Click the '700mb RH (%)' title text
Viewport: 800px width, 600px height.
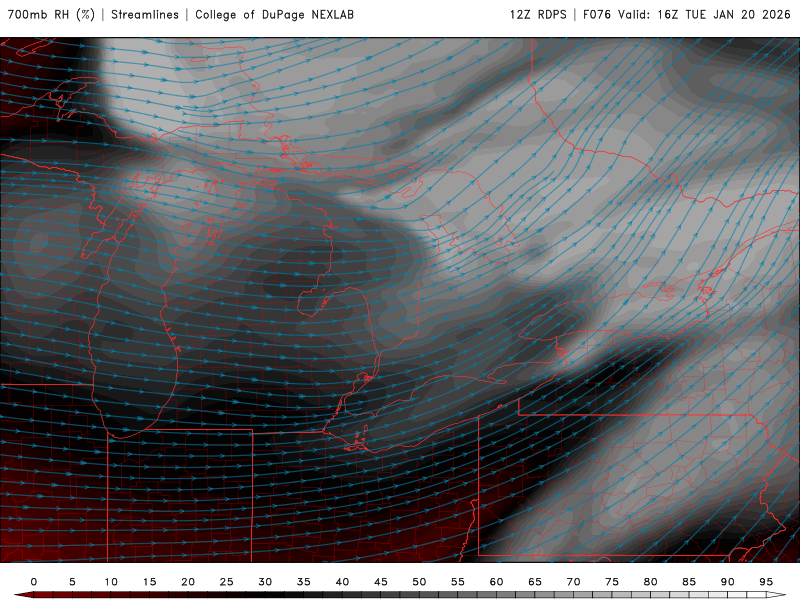(x=51, y=15)
